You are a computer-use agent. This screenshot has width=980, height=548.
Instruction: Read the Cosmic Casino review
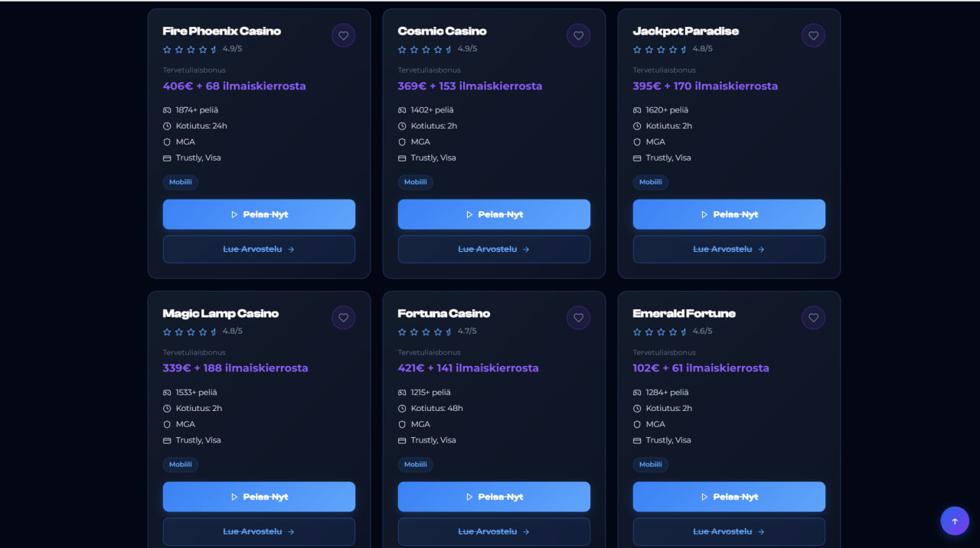point(494,249)
